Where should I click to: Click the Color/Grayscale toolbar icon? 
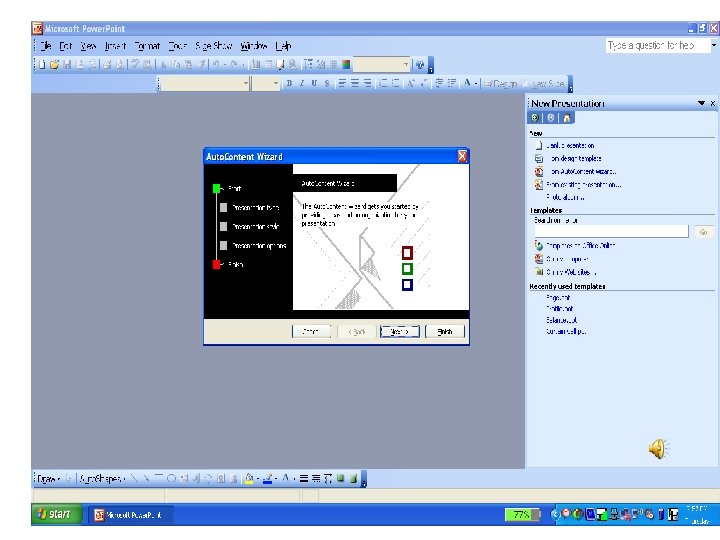346,65
